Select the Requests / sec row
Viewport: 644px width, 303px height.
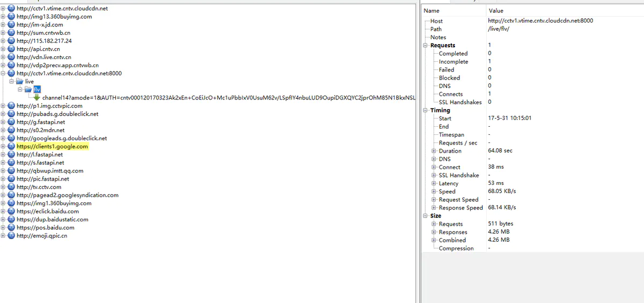pos(532,143)
